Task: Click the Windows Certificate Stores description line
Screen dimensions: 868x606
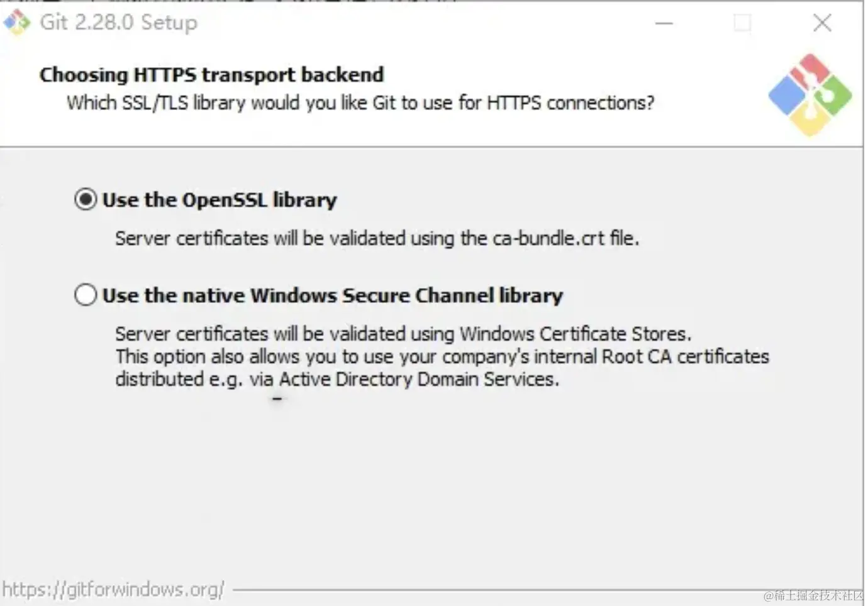Action: pos(403,333)
